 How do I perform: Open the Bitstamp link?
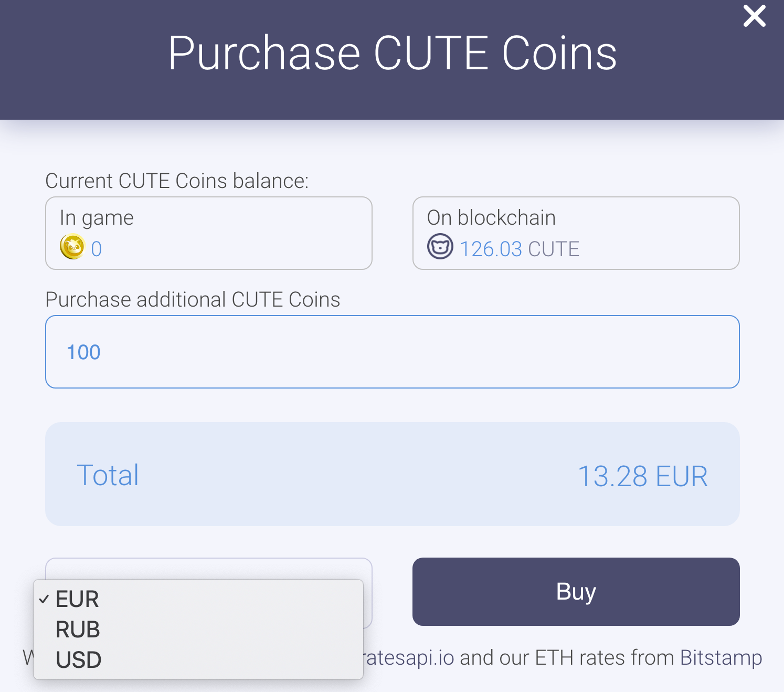pyautogui.click(x=721, y=657)
